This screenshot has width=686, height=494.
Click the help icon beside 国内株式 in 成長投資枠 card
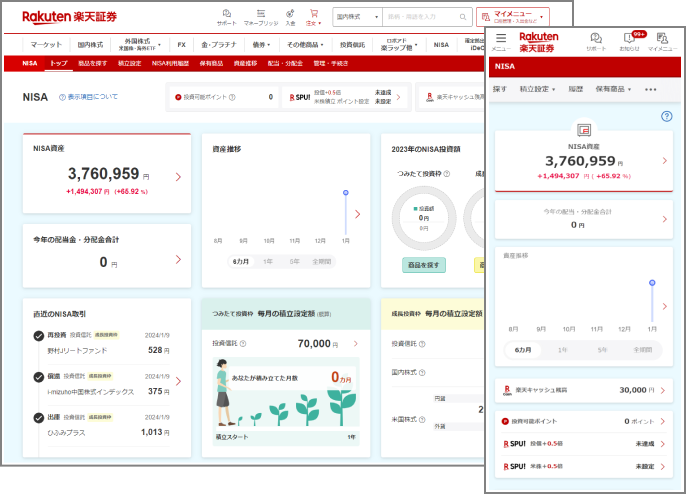(422, 373)
